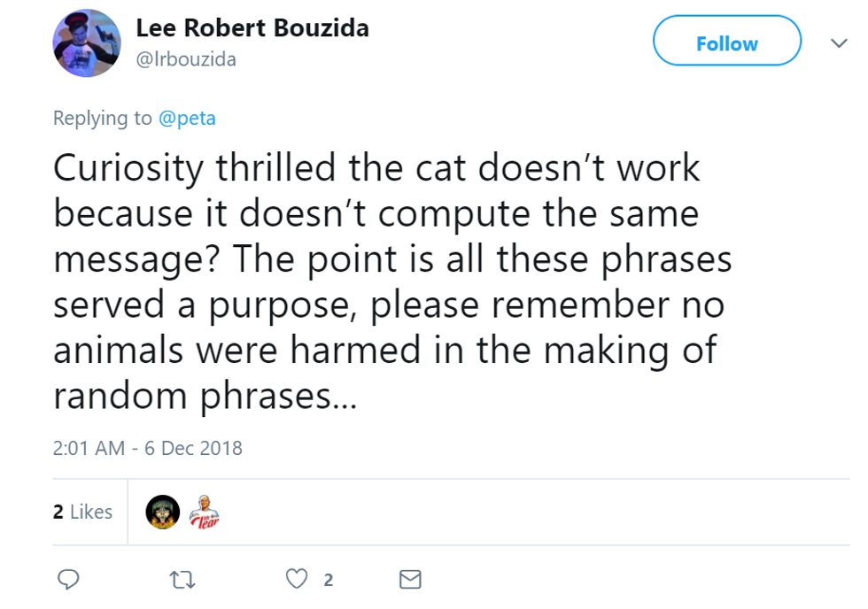The image size is (868, 609).
Task: Retweet this tweet using the retweet icon
Action: pyautogui.click(x=182, y=580)
